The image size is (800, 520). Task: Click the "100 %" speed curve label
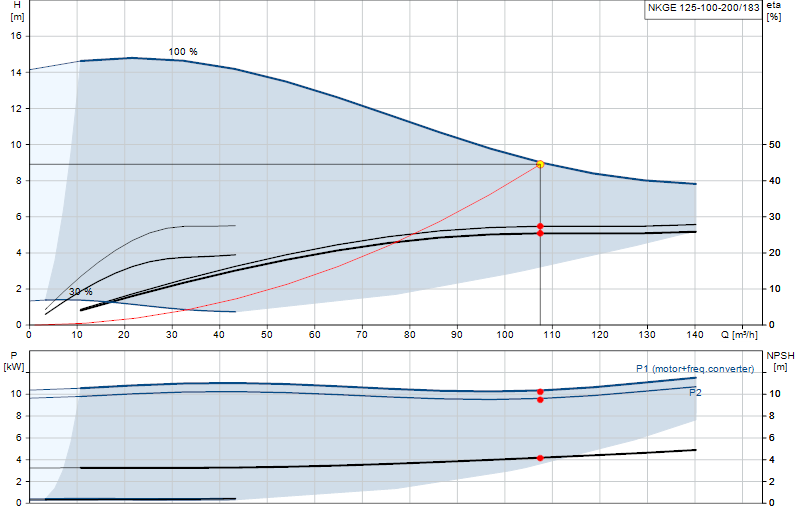click(183, 52)
